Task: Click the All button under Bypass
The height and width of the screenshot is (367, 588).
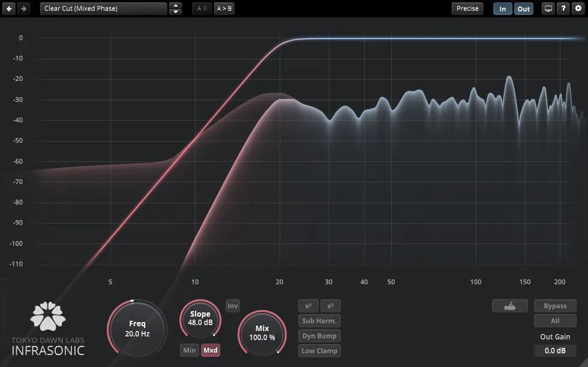Action: coord(555,321)
